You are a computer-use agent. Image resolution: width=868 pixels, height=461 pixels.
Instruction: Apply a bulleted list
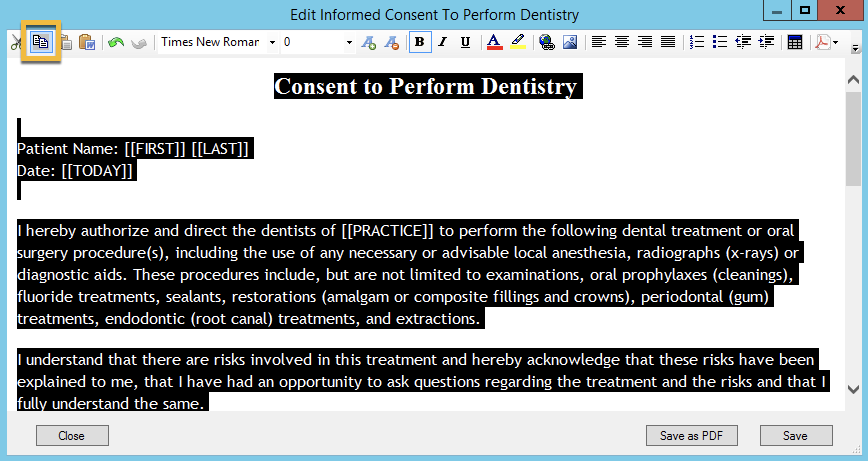click(719, 42)
